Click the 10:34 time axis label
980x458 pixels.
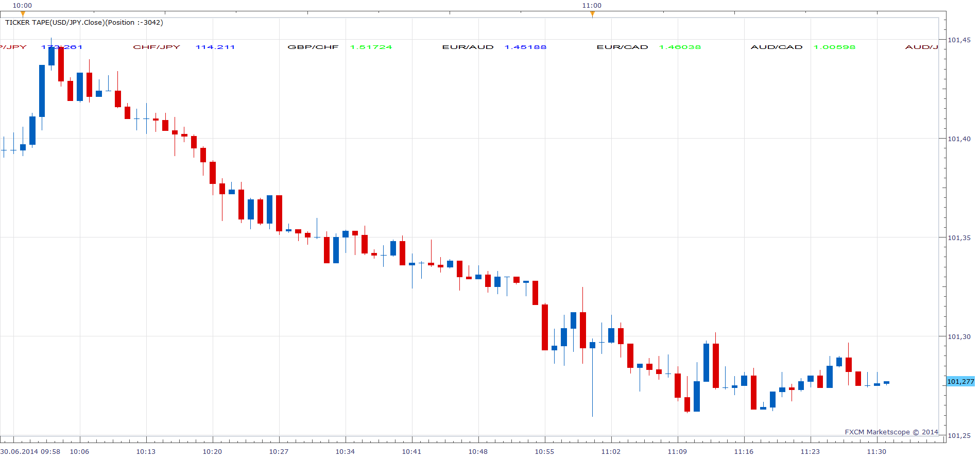pos(345,452)
